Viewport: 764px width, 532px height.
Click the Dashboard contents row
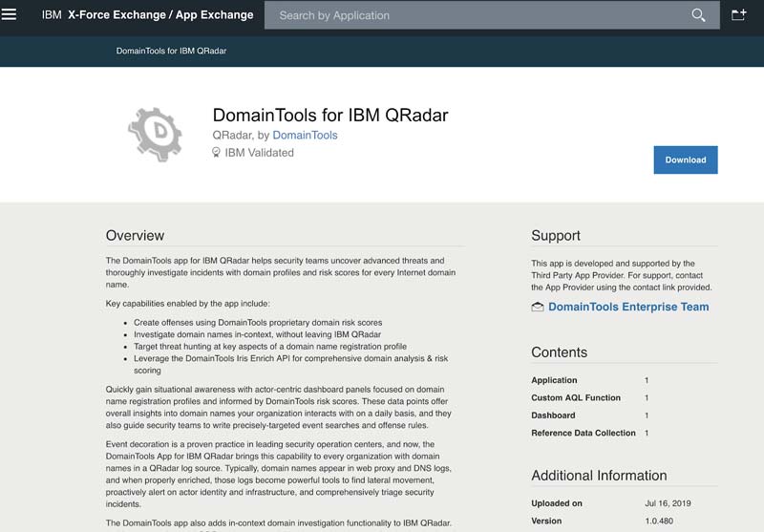(x=590, y=415)
